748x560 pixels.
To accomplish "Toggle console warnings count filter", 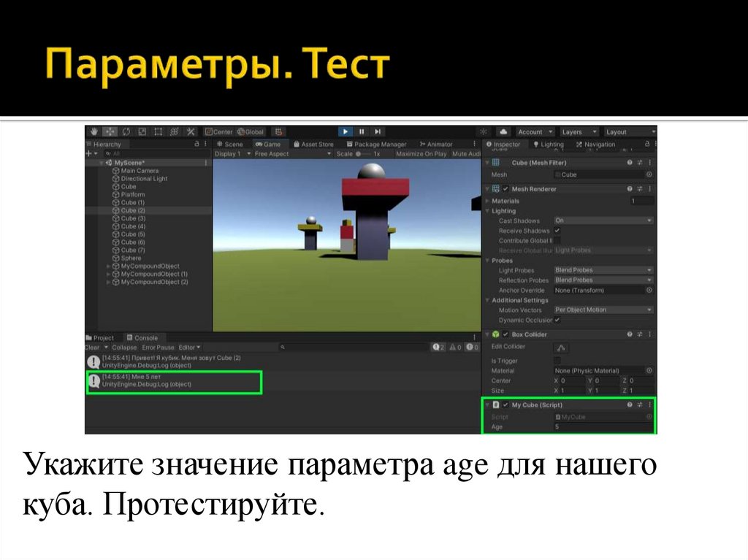I will coord(456,348).
